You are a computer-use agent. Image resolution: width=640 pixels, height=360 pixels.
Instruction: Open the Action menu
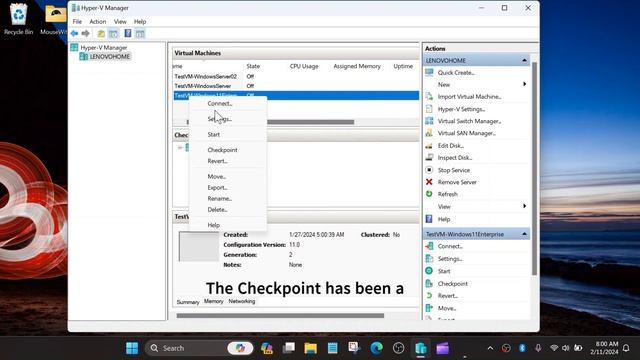click(x=98, y=22)
